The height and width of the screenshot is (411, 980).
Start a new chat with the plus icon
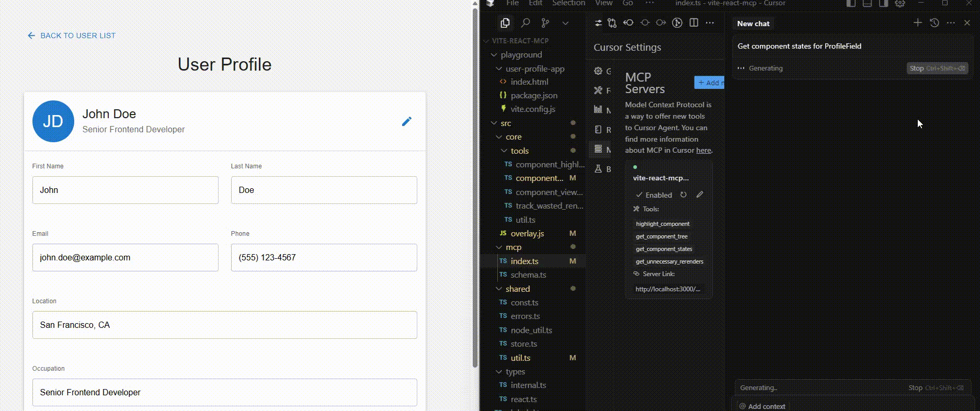pos(918,22)
